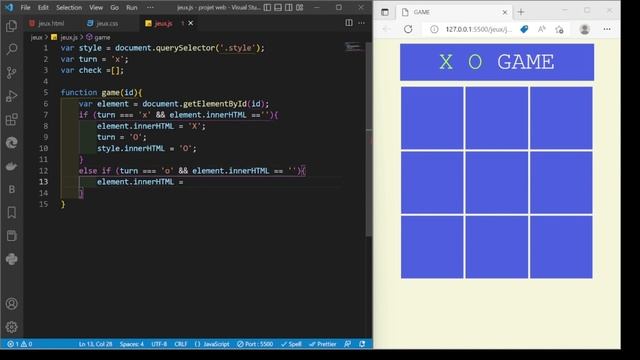640x360 pixels.
Task: Open the View menu
Action: [96, 7]
